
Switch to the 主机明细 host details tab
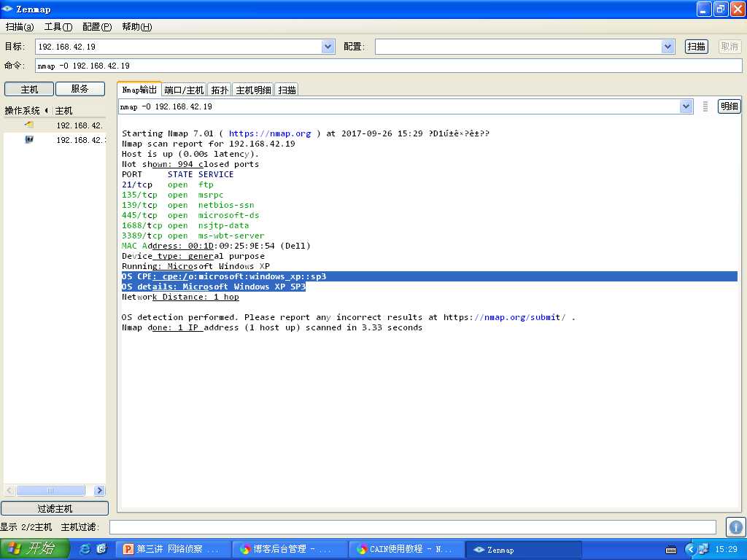253,90
